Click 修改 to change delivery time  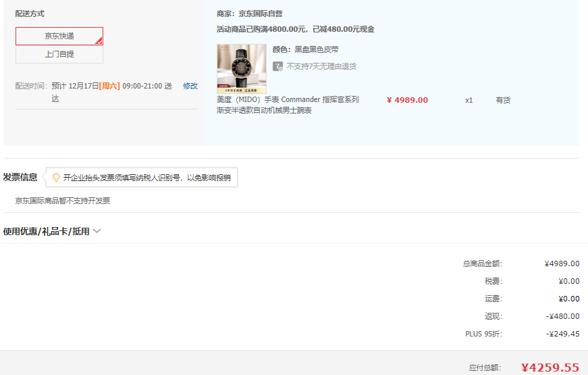pos(190,86)
